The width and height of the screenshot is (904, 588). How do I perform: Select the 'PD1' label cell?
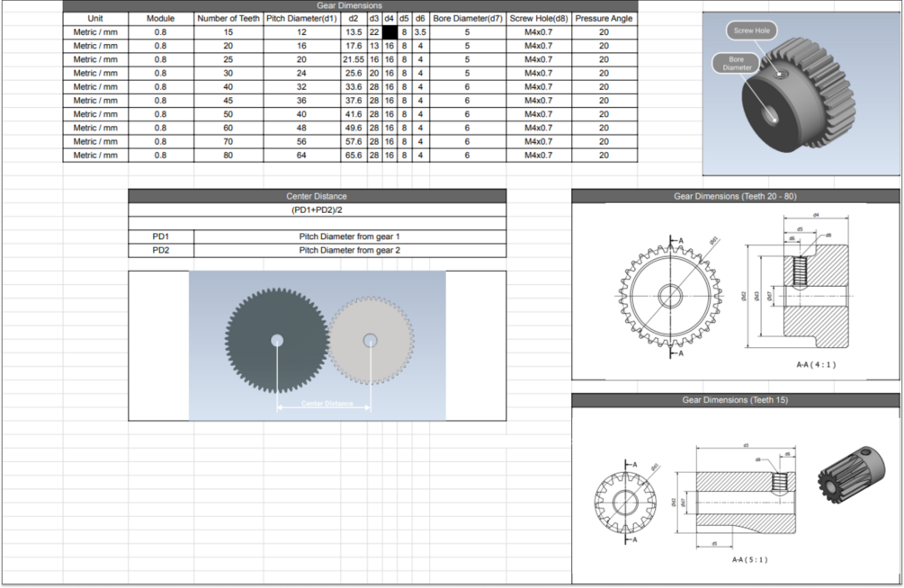[161, 236]
